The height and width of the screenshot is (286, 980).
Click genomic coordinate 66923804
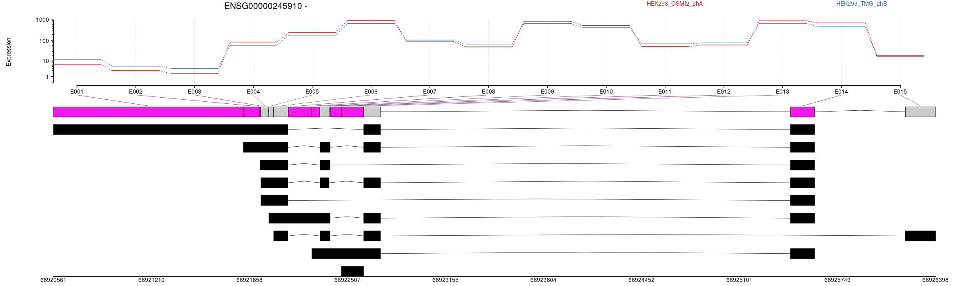(x=543, y=280)
